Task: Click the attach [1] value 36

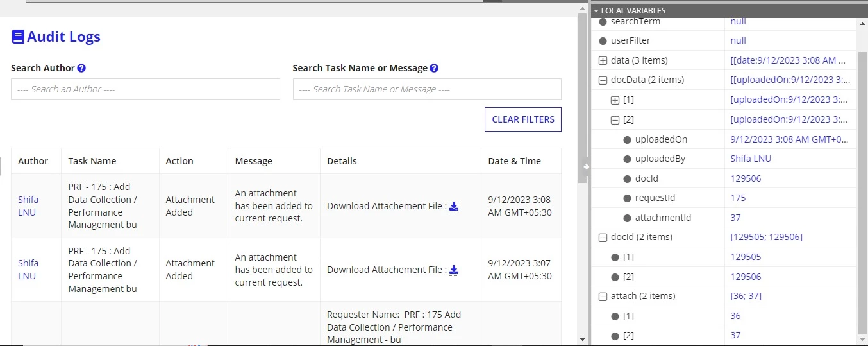Action: 735,316
